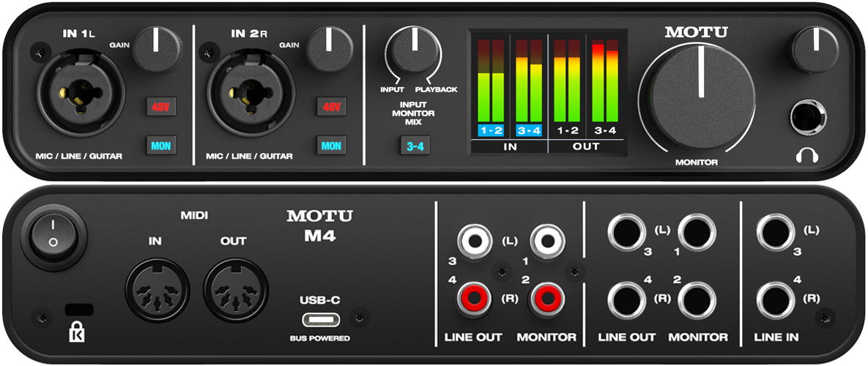Adjust the IN 2 GAIN knob

[x=330, y=49]
